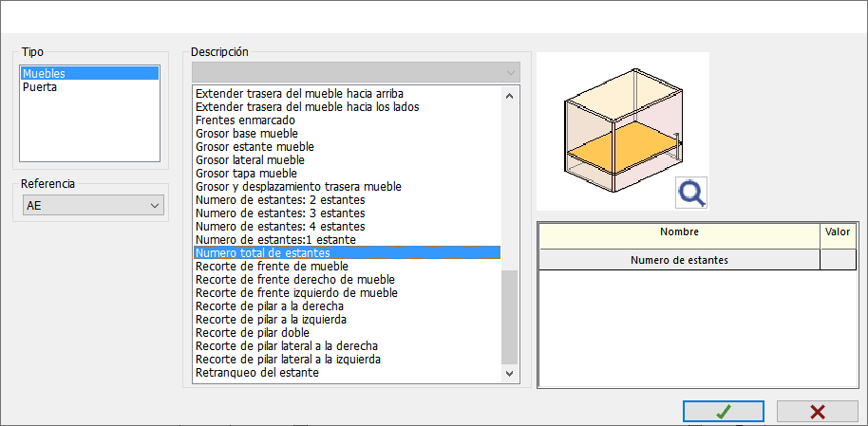Open the Referencia AE dropdown
868x426 pixels.
[x=93, y=206]
